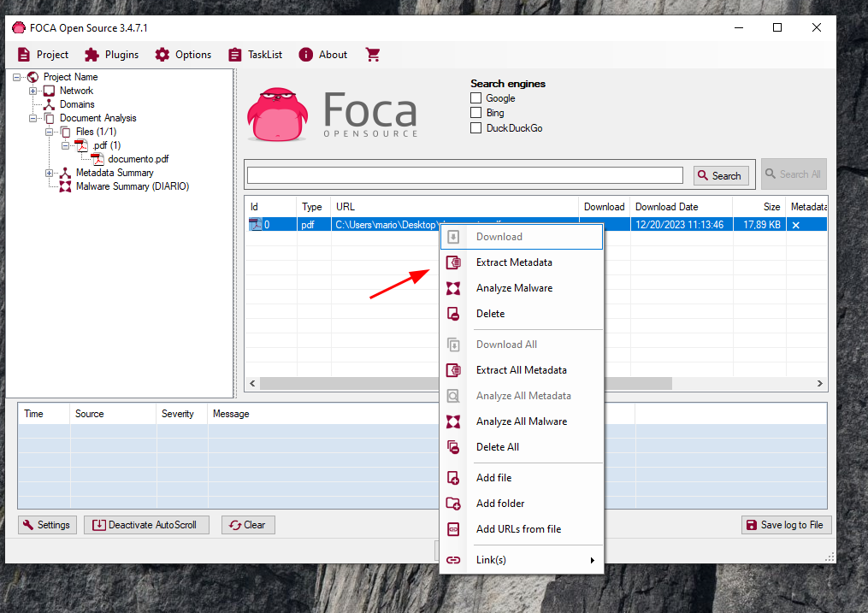Choose Extract All Metadata from context menu

click(521, 369)
